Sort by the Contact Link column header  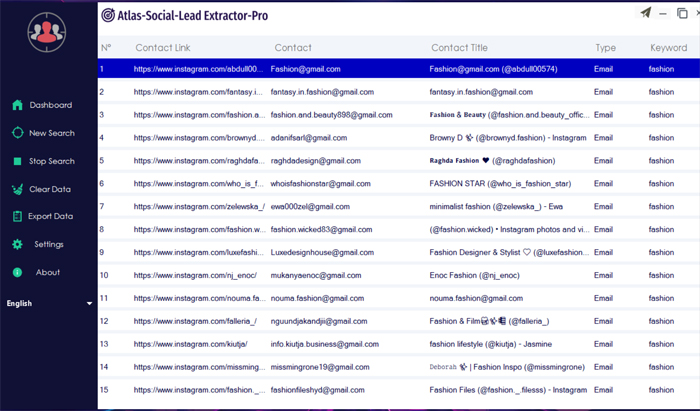[x=163, y=48]
